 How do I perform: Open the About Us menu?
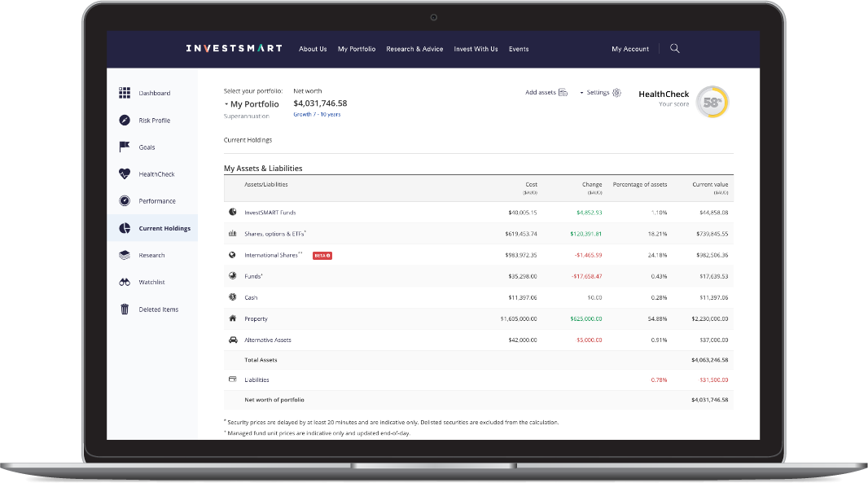pyautogui.click(x=313, y=49)
